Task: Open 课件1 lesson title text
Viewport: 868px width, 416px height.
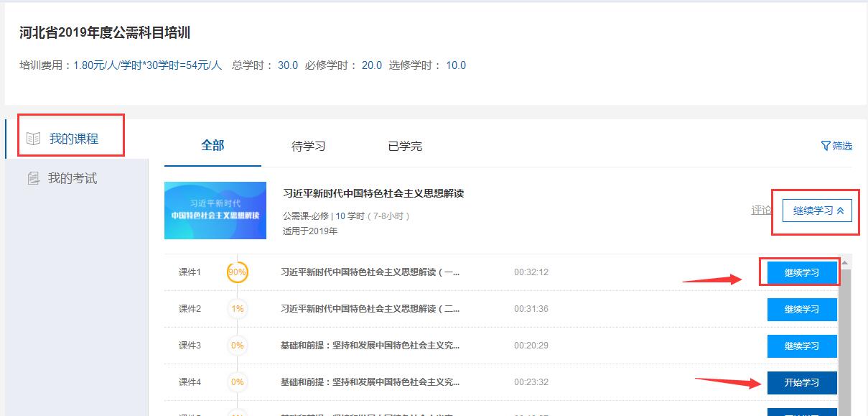Action: [x=370, y=272]
